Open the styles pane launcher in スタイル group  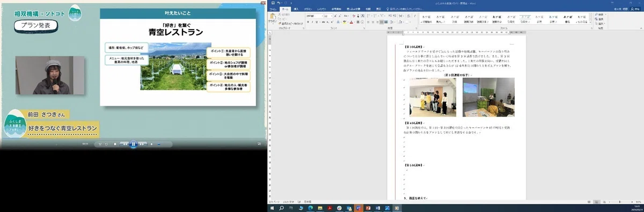pyautogui.click(x=591, y=28)
